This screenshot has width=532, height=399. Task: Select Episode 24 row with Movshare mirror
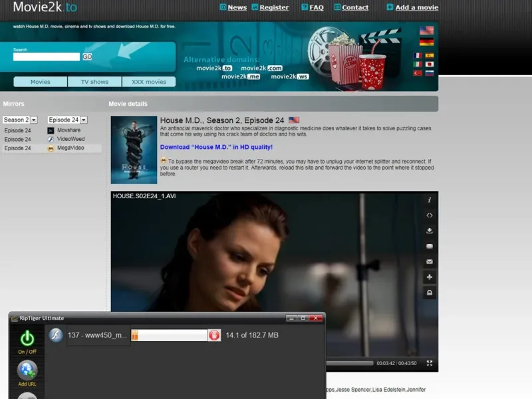(x=52, y=130)
